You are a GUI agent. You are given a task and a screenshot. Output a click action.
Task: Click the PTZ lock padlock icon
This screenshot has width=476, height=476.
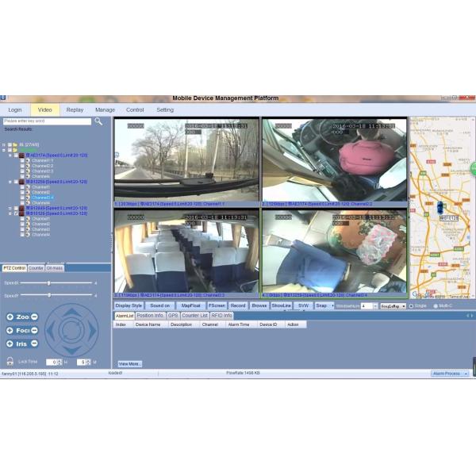[x=10, y=361]
